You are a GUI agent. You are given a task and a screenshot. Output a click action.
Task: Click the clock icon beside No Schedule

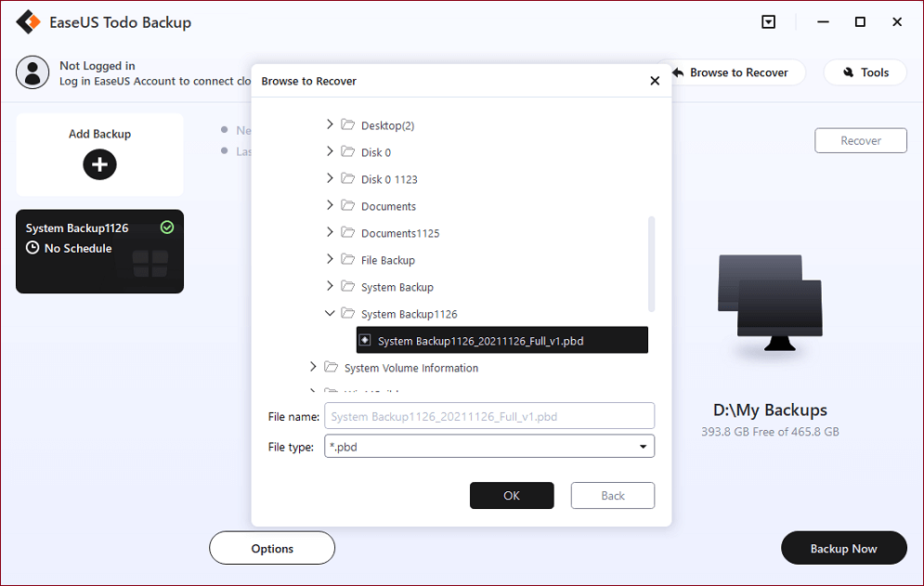pos(33,249)
